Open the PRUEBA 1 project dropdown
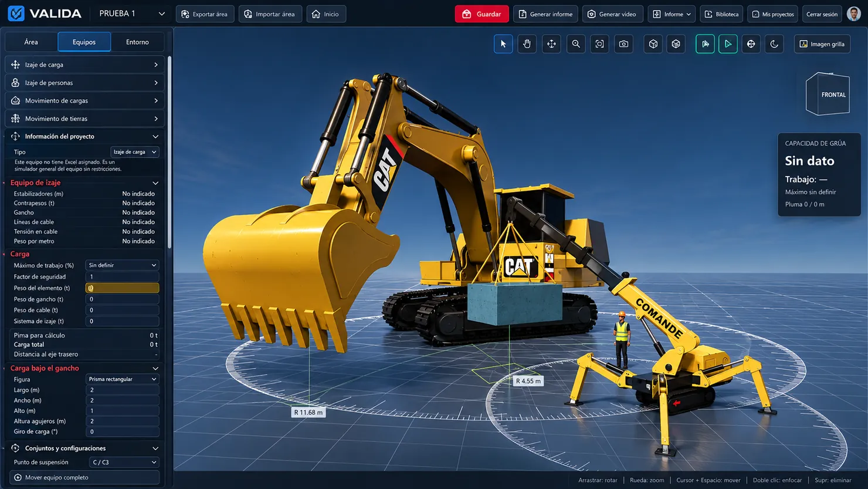Image resolution: width=868 pixels, height=489 pixels. click(132, 14)
